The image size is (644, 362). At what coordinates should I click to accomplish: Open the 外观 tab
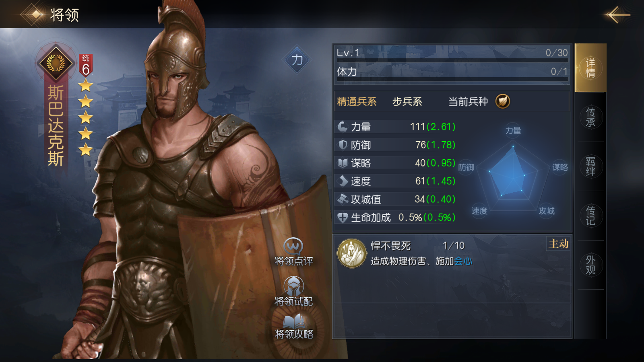[590, 265]
